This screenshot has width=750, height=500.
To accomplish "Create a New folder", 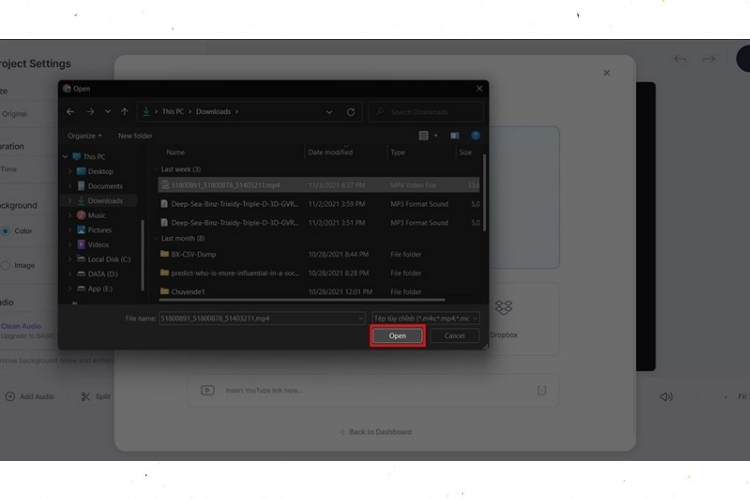I will [135, 136].
